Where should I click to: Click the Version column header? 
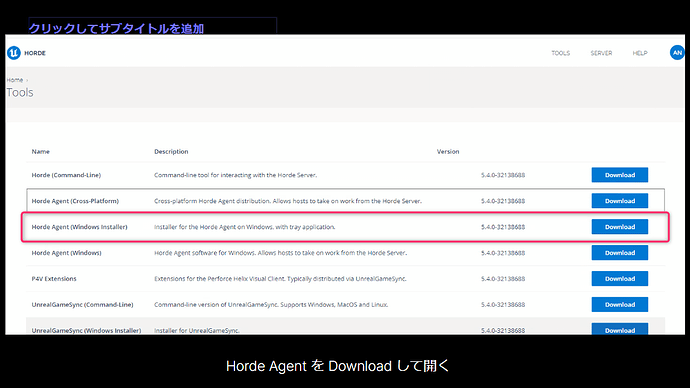click(448, 151)
